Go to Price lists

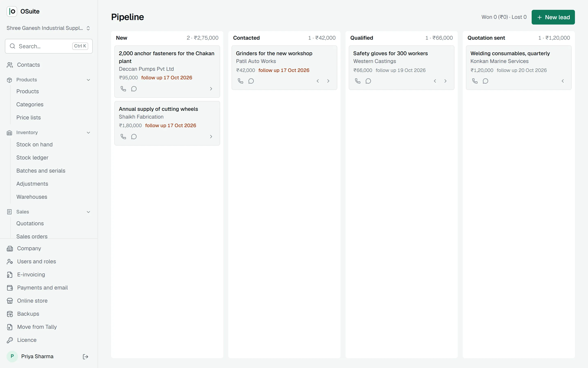28,118
